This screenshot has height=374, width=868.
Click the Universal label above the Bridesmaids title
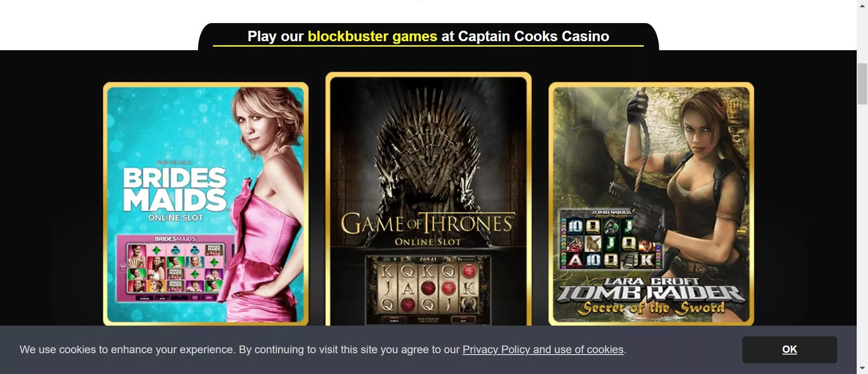[x=175, y=162]
